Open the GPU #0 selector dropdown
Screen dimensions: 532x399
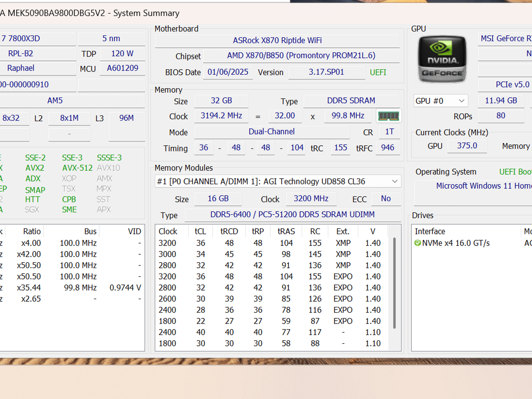pyautogui.click(x=441, y=101)
